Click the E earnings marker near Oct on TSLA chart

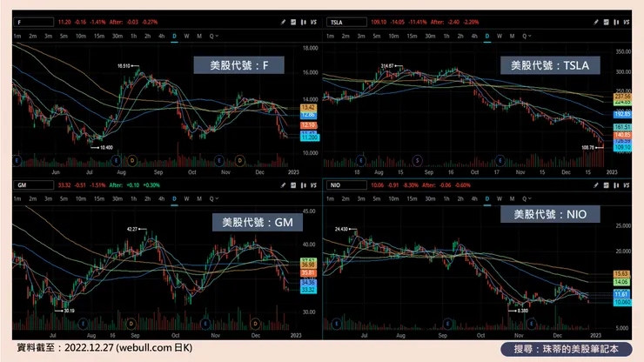tap(500, 160)
